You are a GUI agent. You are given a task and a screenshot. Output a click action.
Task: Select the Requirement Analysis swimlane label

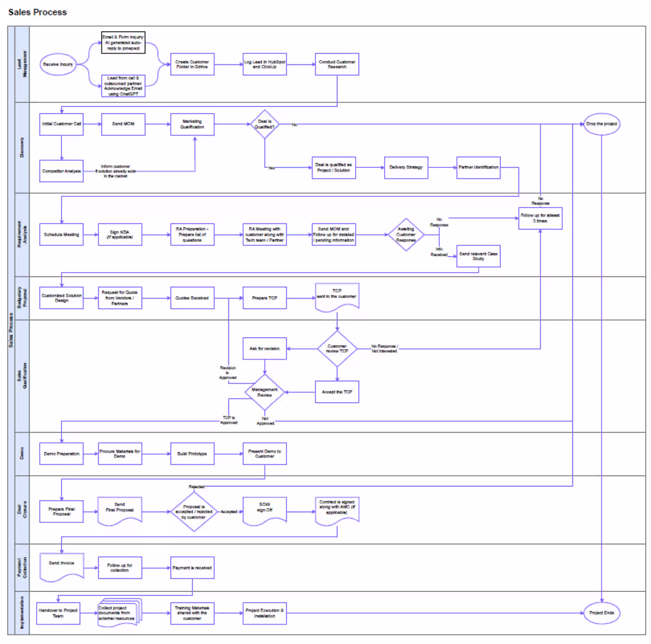point(22,234)
